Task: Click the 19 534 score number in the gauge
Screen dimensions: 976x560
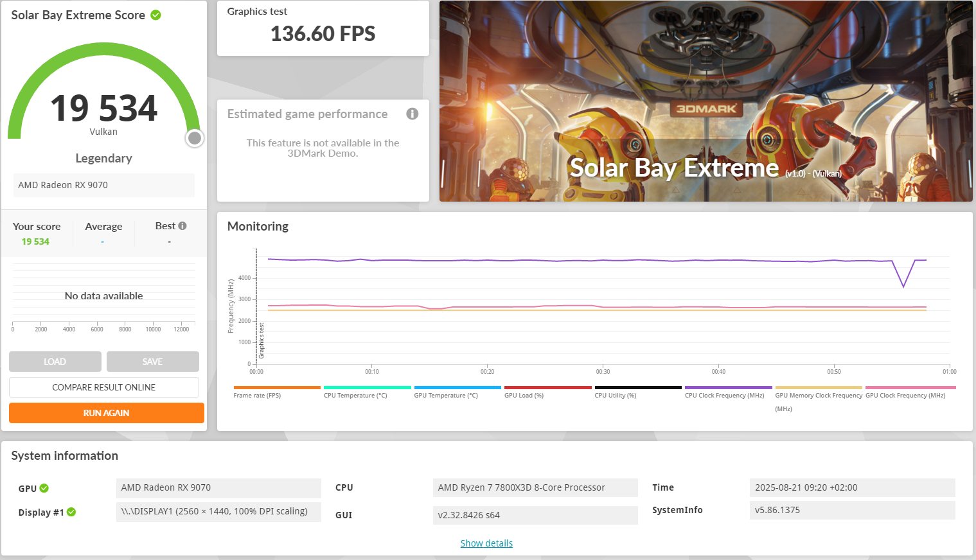Action: pos(103,108)
